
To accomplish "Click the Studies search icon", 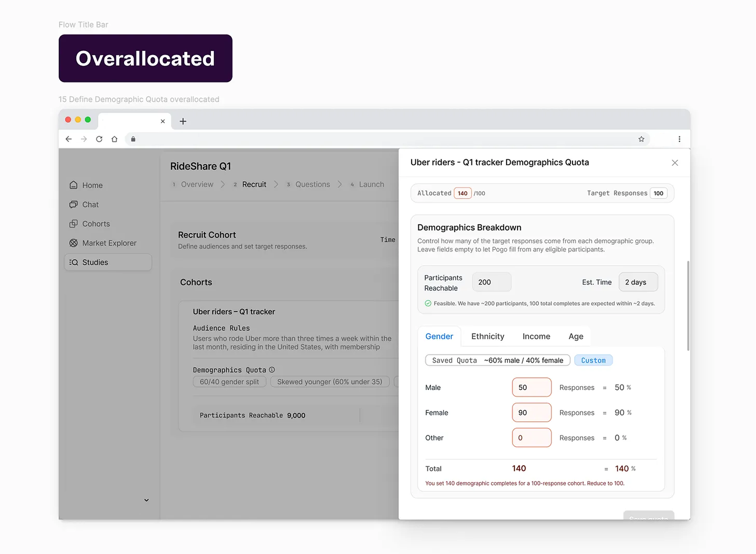I will [x=73, y=262].
